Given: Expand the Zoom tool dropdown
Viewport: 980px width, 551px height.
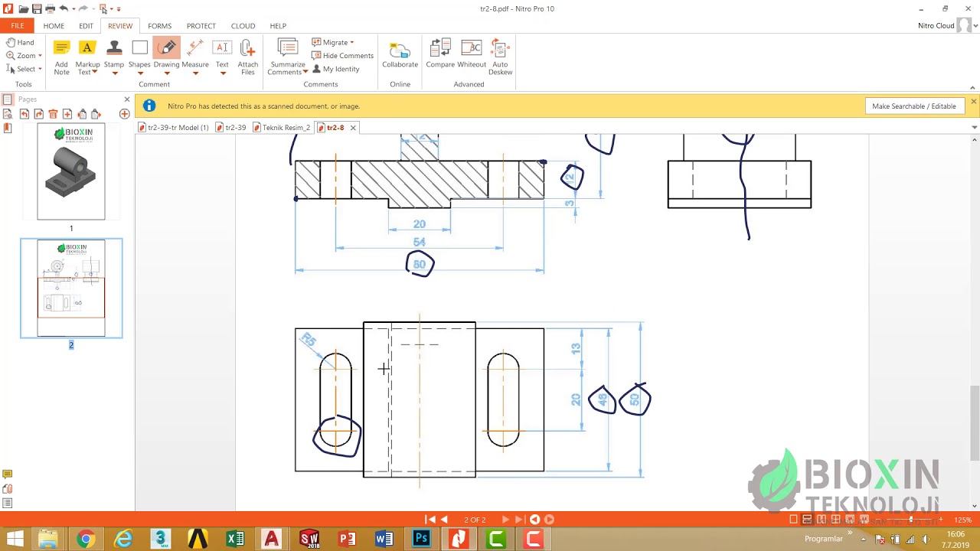Looking at the screenshot, I should pyautogui.click(x=40, y=56).
